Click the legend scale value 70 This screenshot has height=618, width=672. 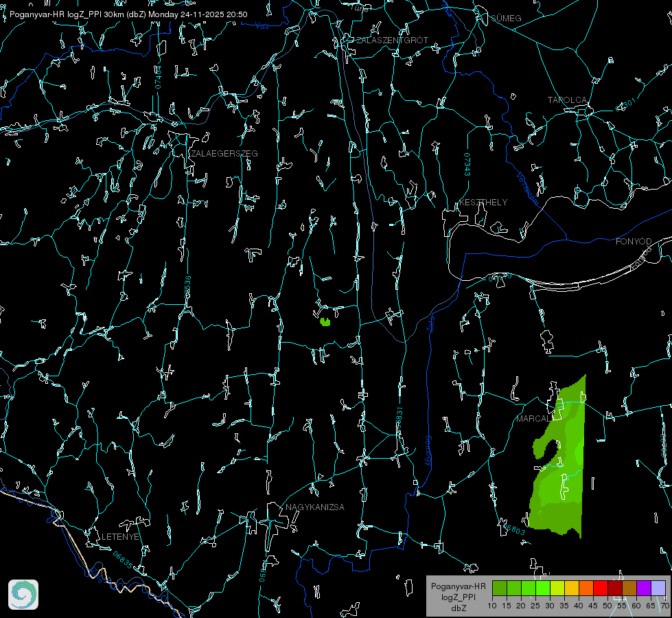click(665, 606)
